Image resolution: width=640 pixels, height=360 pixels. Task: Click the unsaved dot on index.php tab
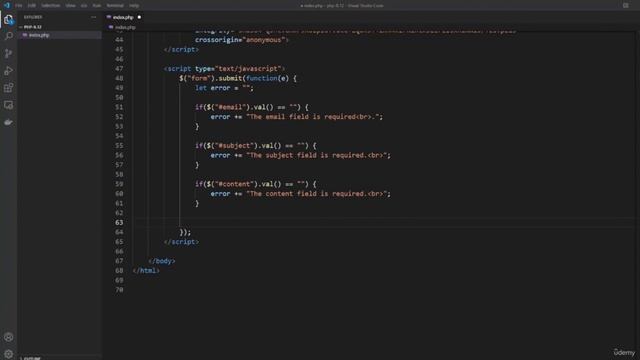[139, 17]
